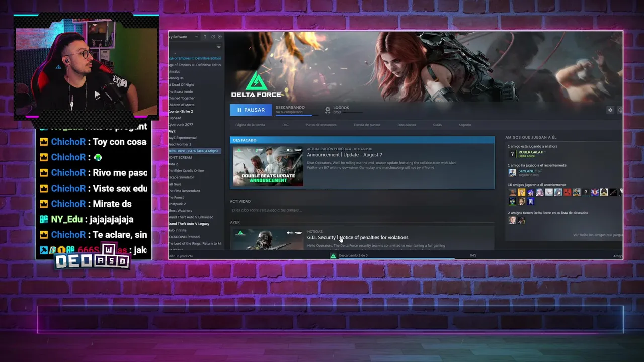
Task: Click the Logros achievements medal icon
Action: [x=328, y=109]
